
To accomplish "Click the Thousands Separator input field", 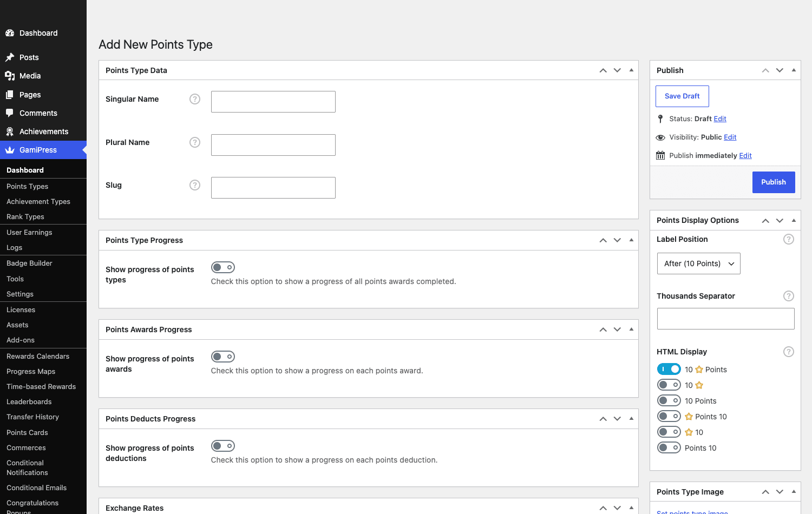I will [x=726, y=319].
